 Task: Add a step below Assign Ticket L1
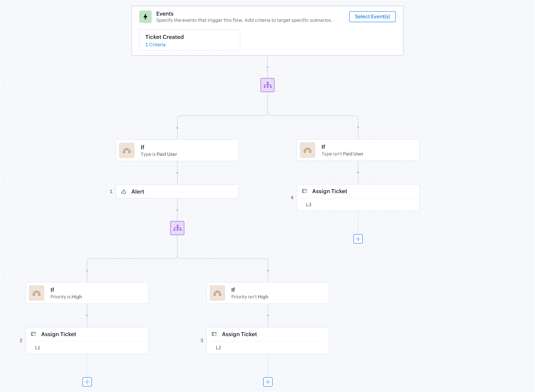tap(87, 382)
